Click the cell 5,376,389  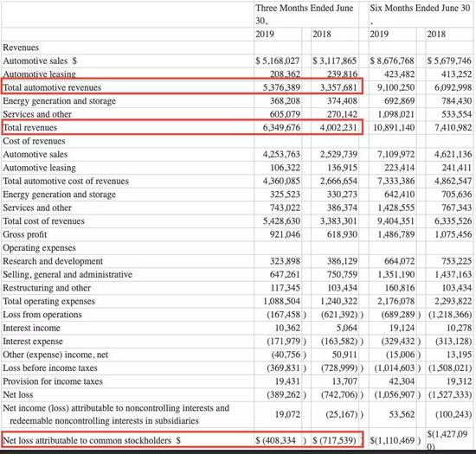point(281,87)
